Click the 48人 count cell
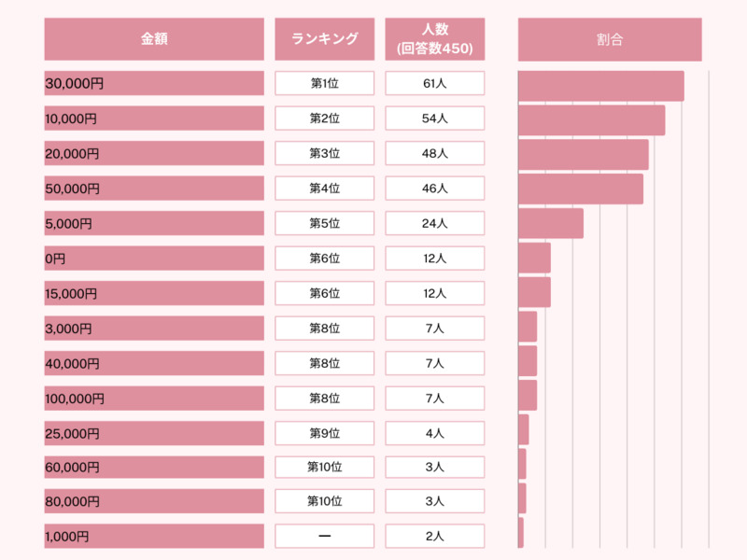Image resolution: width=747 pixels, height=560 pixels. click(435, 153)
